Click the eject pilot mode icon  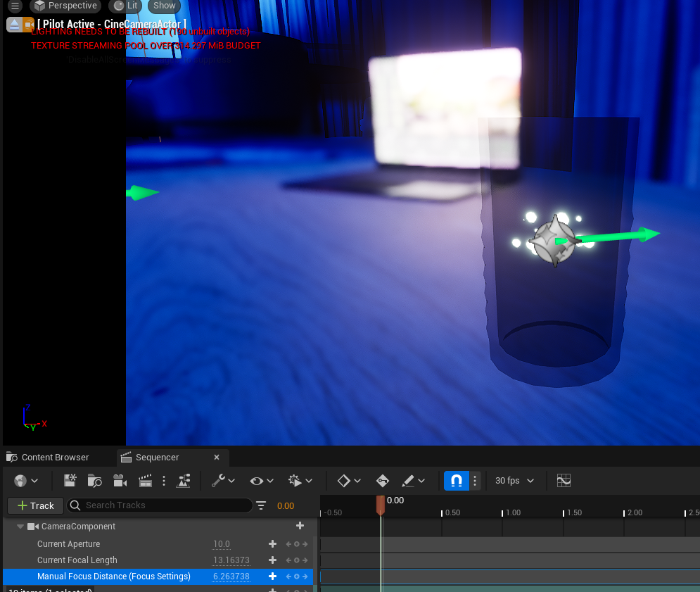[15, 25]
